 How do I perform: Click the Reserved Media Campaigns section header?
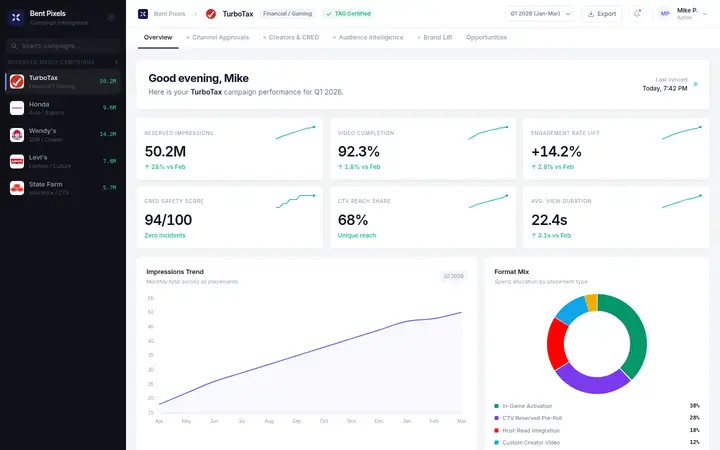51,62
